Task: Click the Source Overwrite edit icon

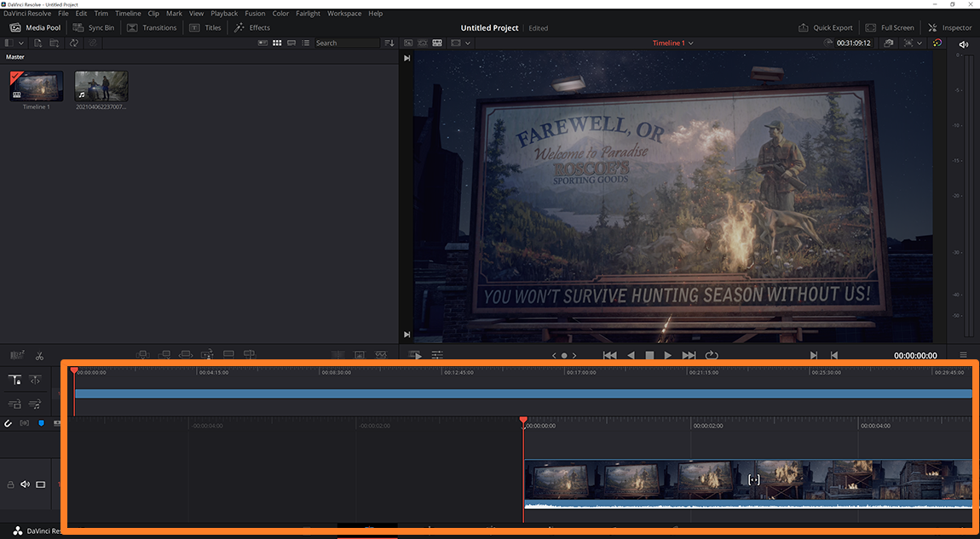Action: (250, 355)
